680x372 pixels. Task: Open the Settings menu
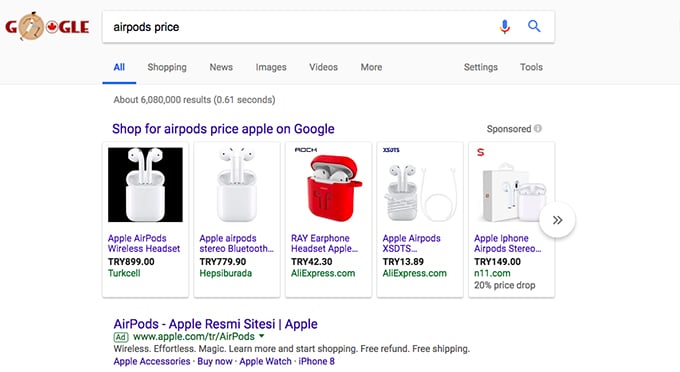(x=481, y=67)
